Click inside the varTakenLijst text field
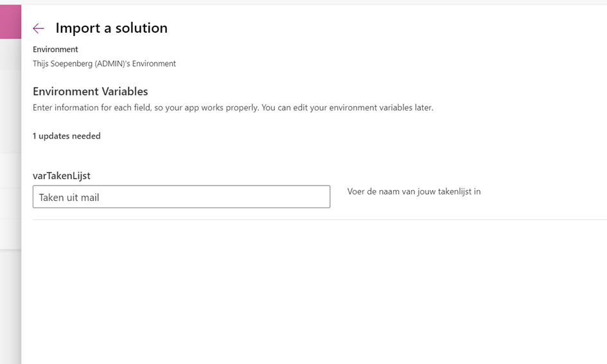Image resolution: width=607 pixels, height=364 pixels. point(181,196)
